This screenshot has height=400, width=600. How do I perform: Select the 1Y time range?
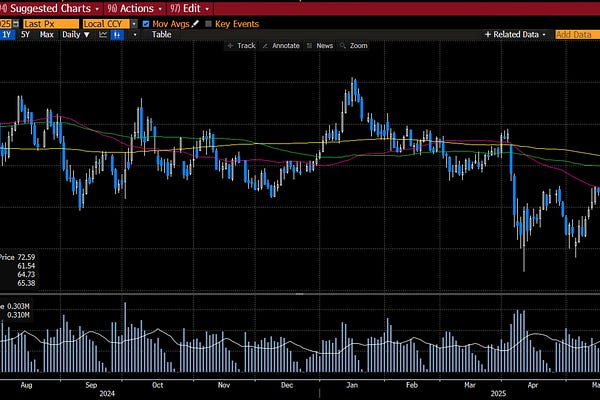[7, 34]
